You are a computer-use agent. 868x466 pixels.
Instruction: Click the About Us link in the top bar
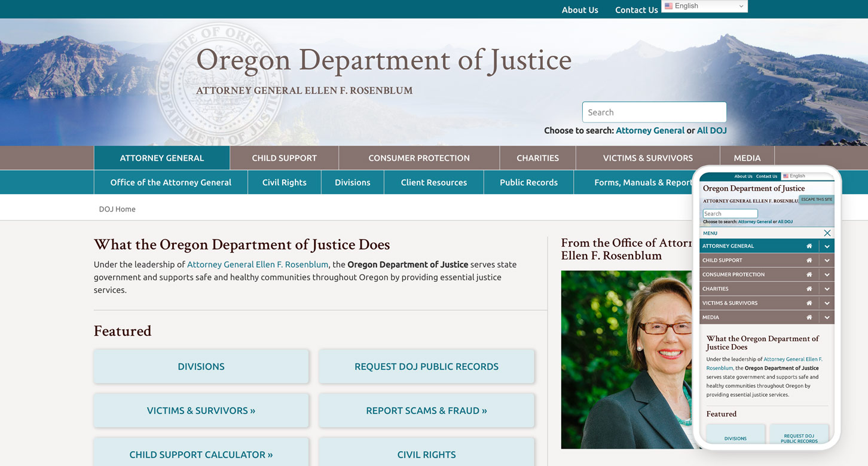click(x=580, y=10)
